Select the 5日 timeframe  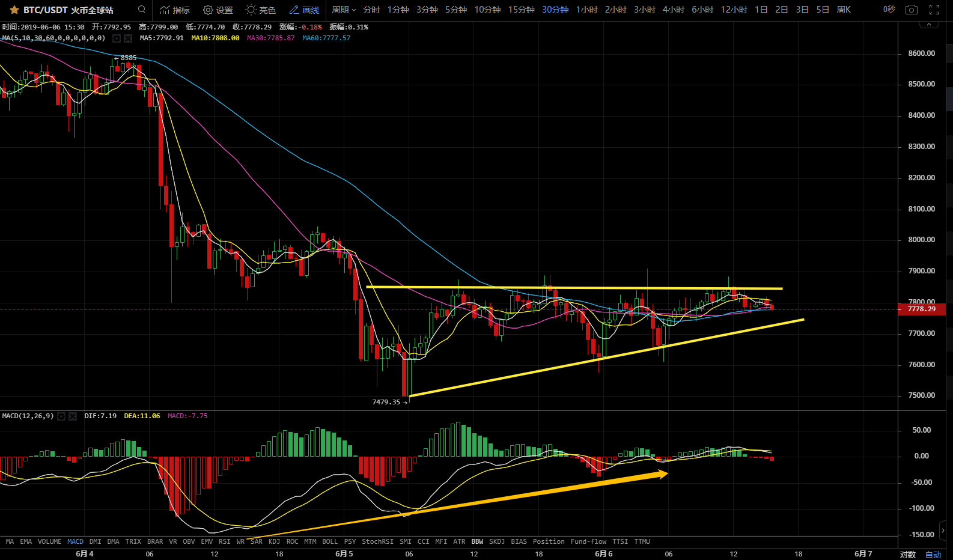822,10
